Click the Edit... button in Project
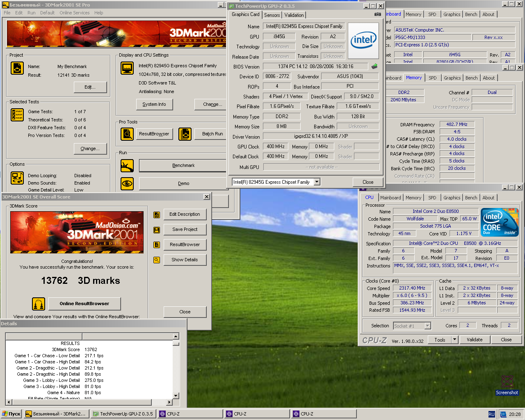Viewport: 525px width, 420px height. [90, 87]
